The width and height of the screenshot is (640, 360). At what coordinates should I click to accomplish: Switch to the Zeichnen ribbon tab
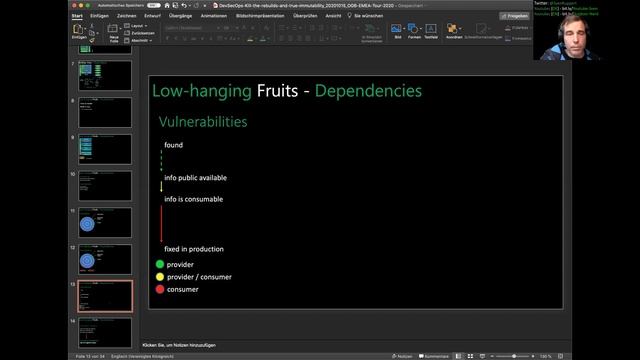click(x=127, y=16)
